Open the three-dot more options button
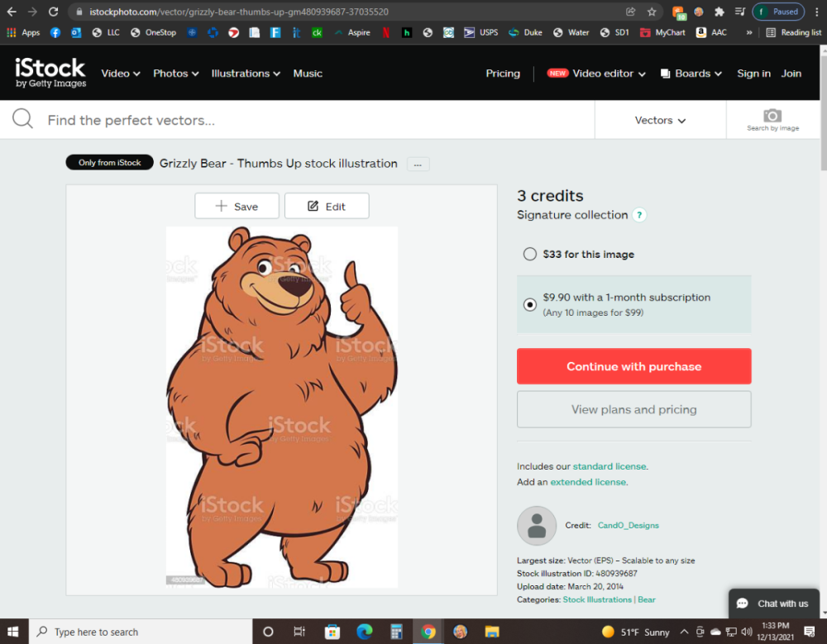 pos(418,165)
